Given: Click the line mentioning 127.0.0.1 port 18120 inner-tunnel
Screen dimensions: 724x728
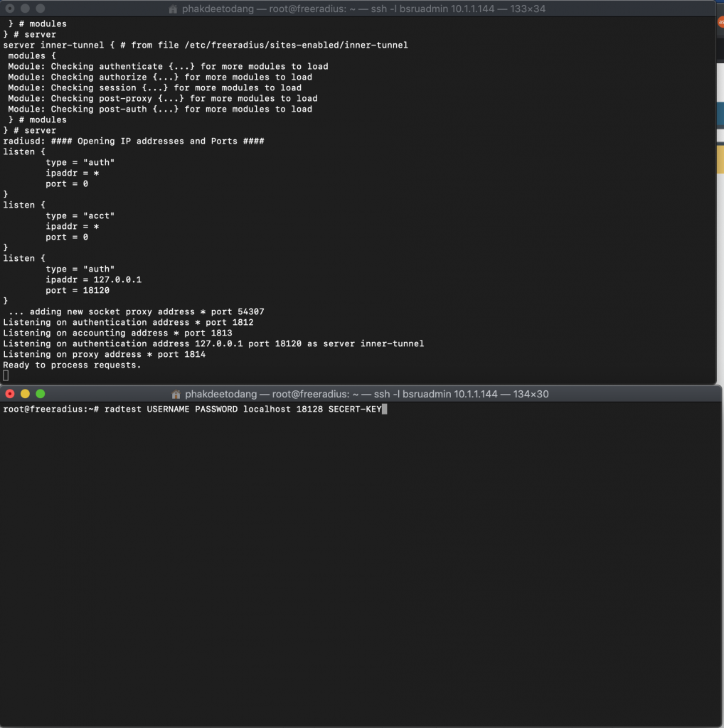Looking at the screenshot, I should point(213,343).
